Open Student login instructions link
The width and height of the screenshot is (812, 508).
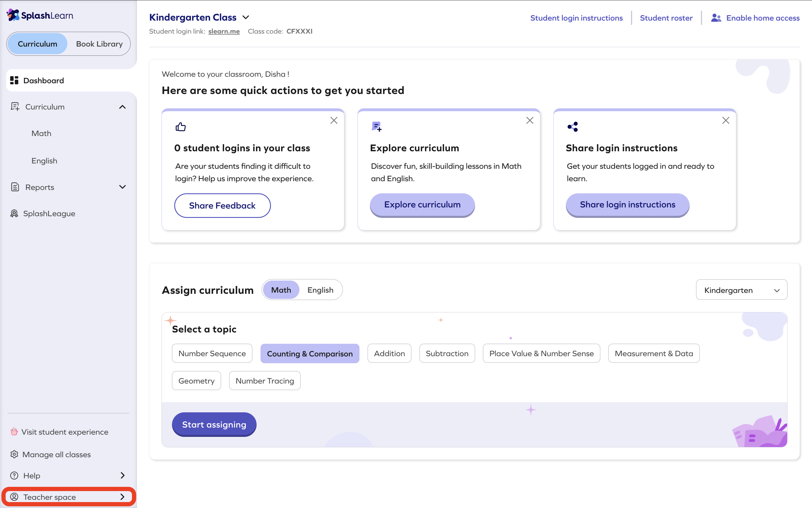pyautogui.click(x=577, y=18)
